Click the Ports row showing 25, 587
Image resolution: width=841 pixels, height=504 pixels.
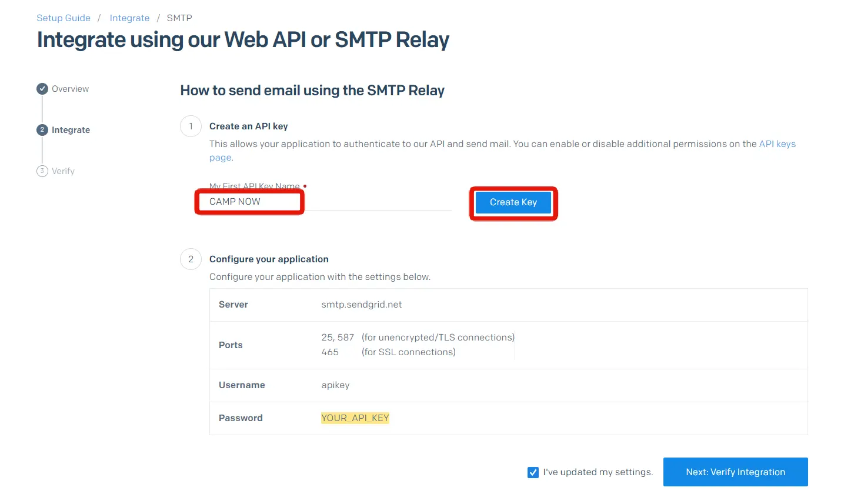337,337
